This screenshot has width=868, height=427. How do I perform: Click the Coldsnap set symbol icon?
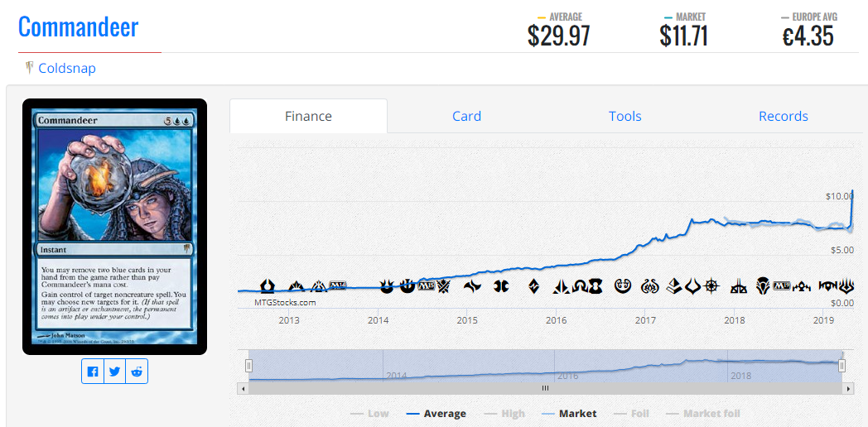[x=29, y=69]
